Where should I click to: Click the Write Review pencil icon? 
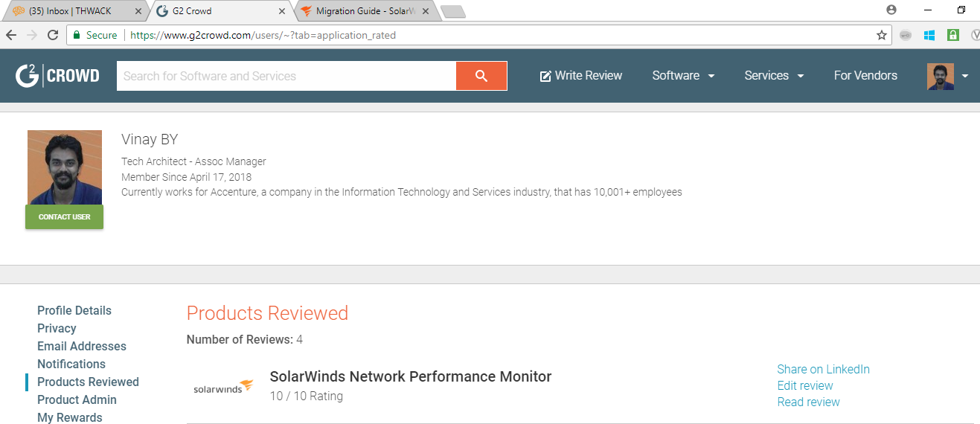click(545, 76)
